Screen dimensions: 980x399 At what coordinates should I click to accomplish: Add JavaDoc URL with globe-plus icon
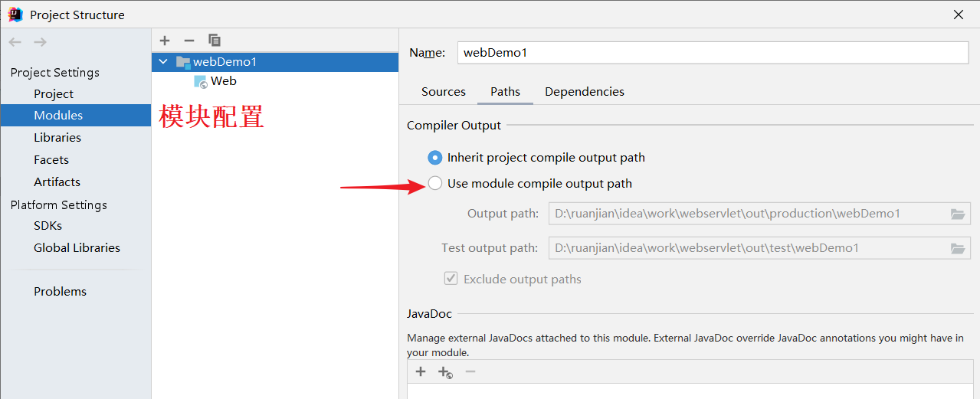coord(445,372)
